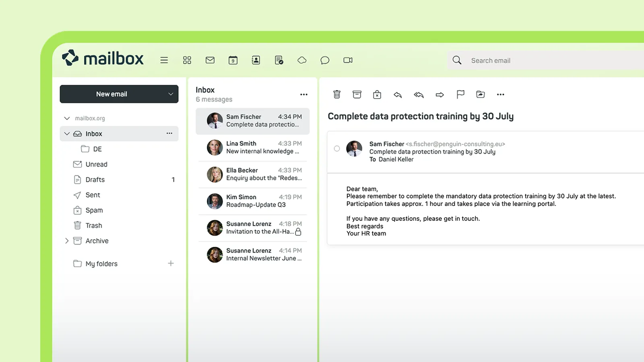Open Inbox options via three-dot menu

pyautogui.click(x=169, y=134)
